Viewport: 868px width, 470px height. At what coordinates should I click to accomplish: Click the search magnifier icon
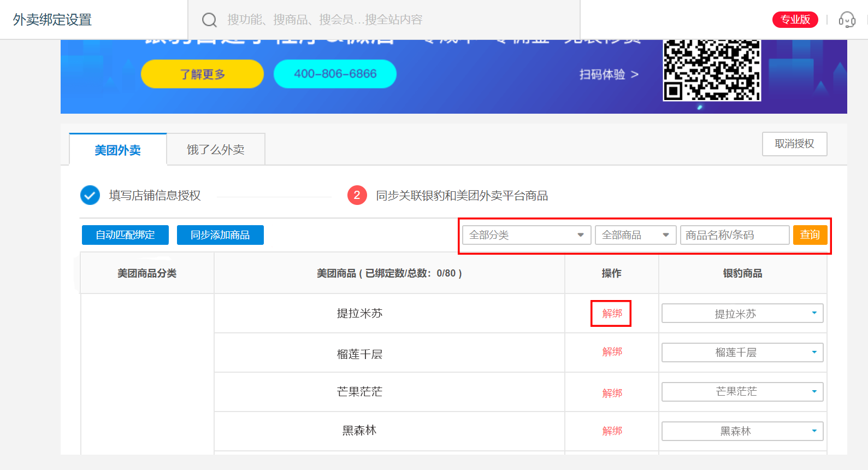(x=209, y=20)
